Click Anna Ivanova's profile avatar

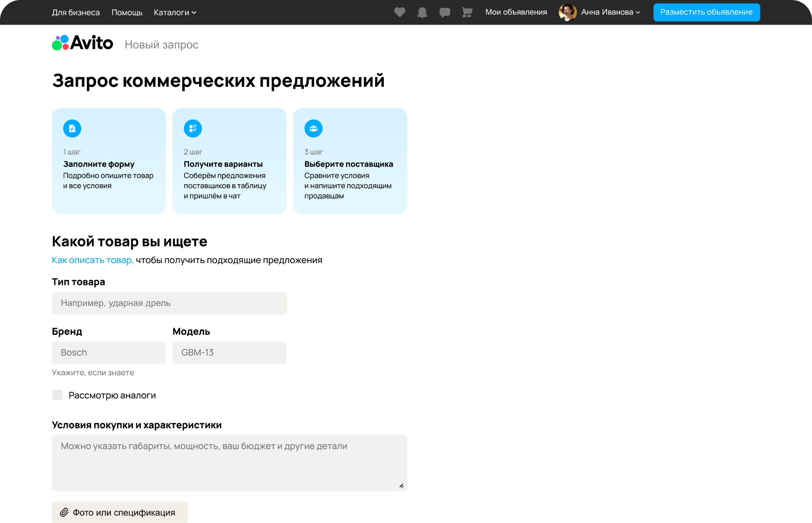pos(567,12)
